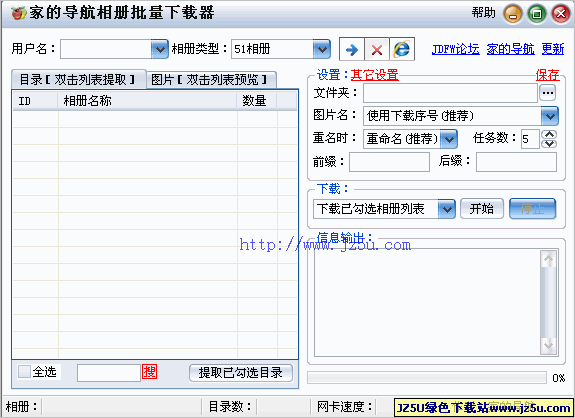Click the red X cancel icon

[x=377, y=49]
